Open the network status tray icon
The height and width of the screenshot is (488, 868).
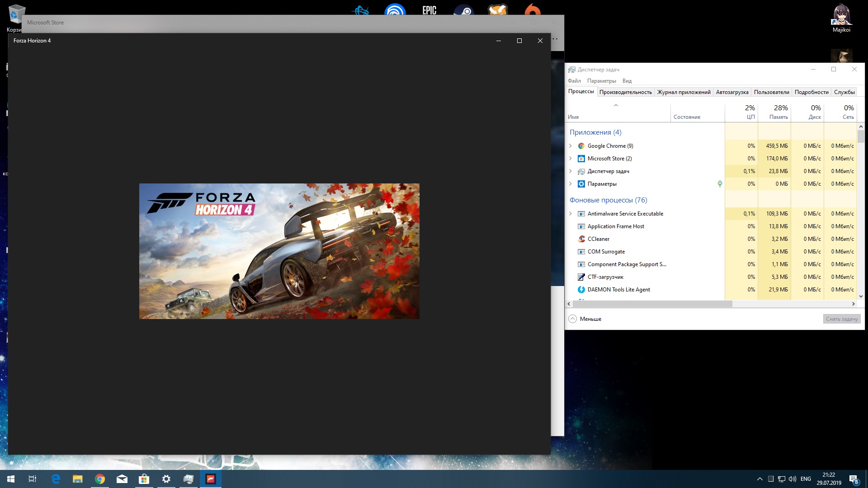point(782,479)
